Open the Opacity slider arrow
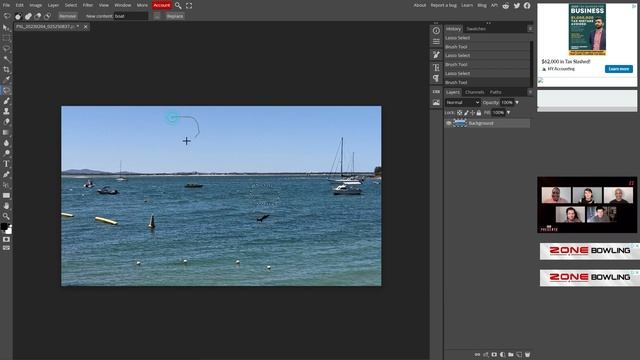This screenshot has width=640, height=360. coord(517,102)
